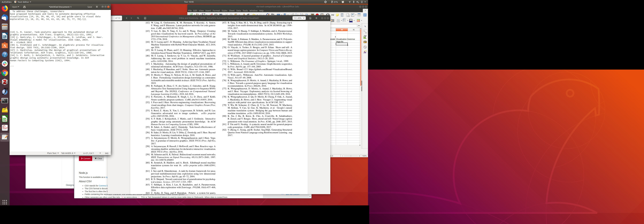Open the Text Editor hamburger menu
Screen dimensions: 644x224
(x=97, y=7)
